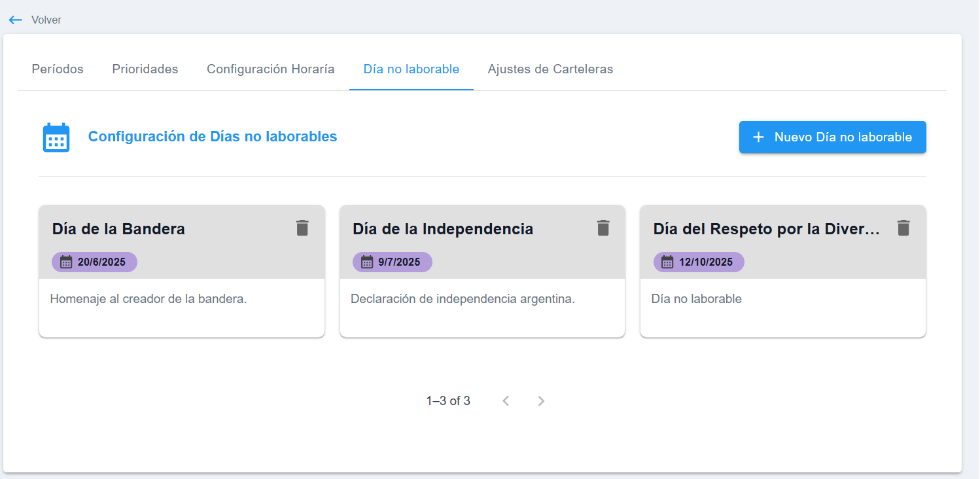Viewport: 980px width, 479px height.
Task: Add a Nuevo Día no laborable
Action: pyautogui.click(x=833, y=137)
